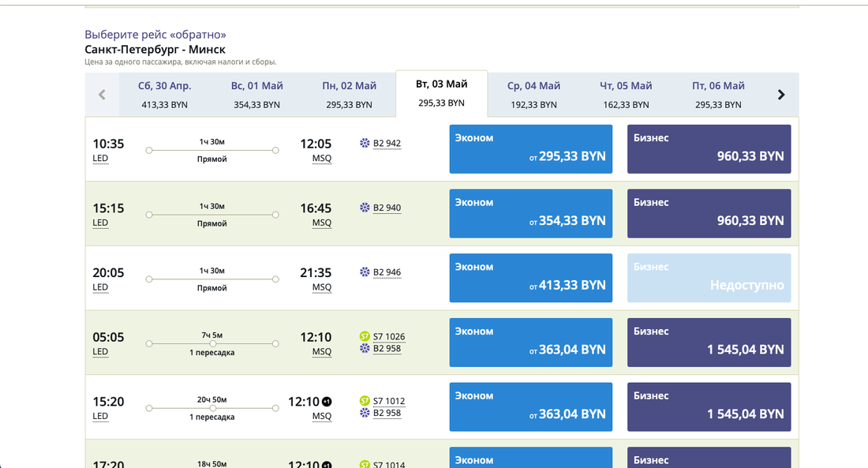
Task: Choose Эконом fare for 295,33 BYN
Action: point(531,149)
